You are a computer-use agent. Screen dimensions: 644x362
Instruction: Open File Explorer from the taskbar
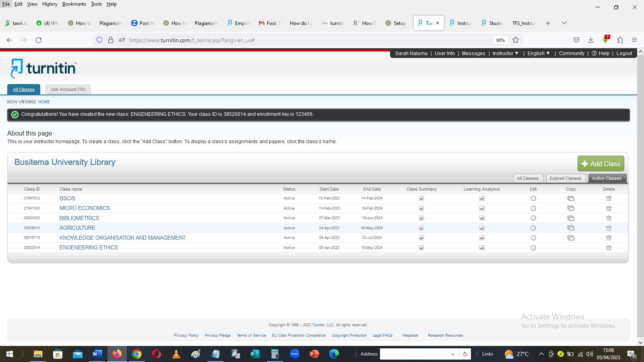38,354
